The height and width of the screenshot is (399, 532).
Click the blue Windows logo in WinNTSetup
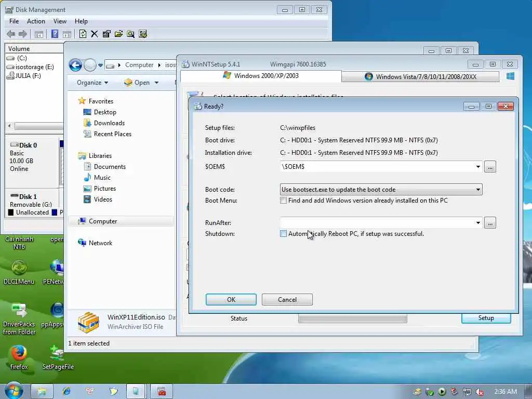coord(510,76)
